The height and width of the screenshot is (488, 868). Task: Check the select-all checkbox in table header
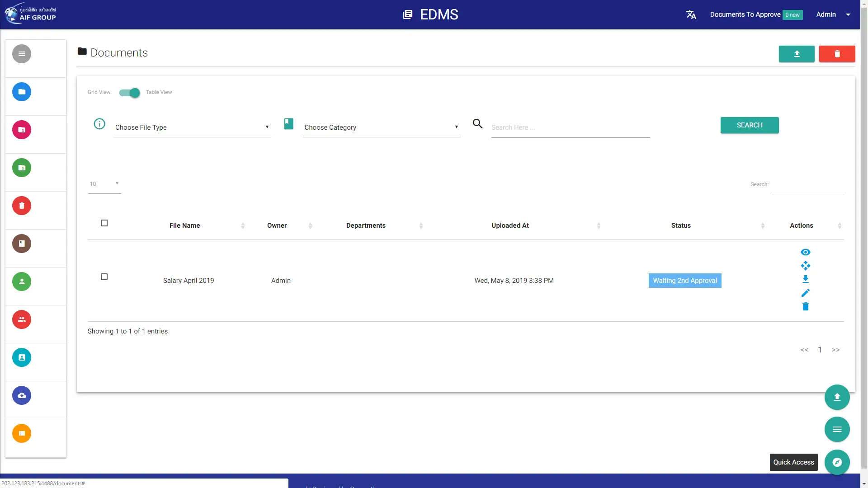pos(104,223)
